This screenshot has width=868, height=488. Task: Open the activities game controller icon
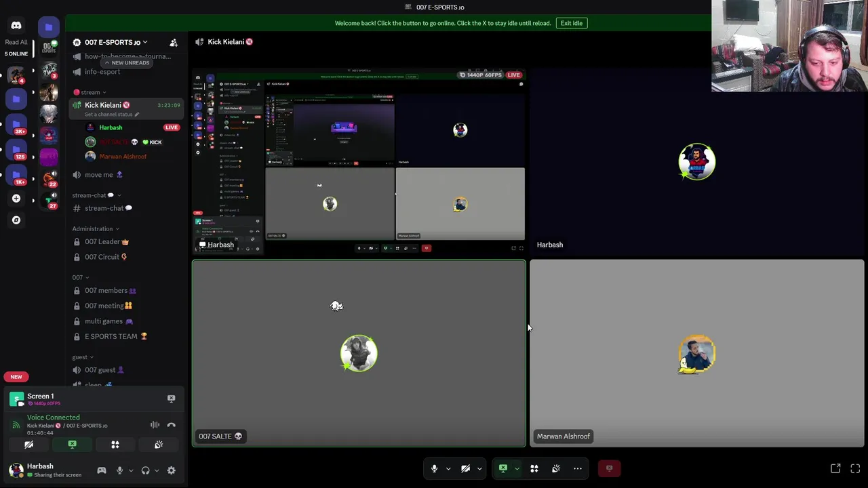pyautogui.click(x=102, y=470)
